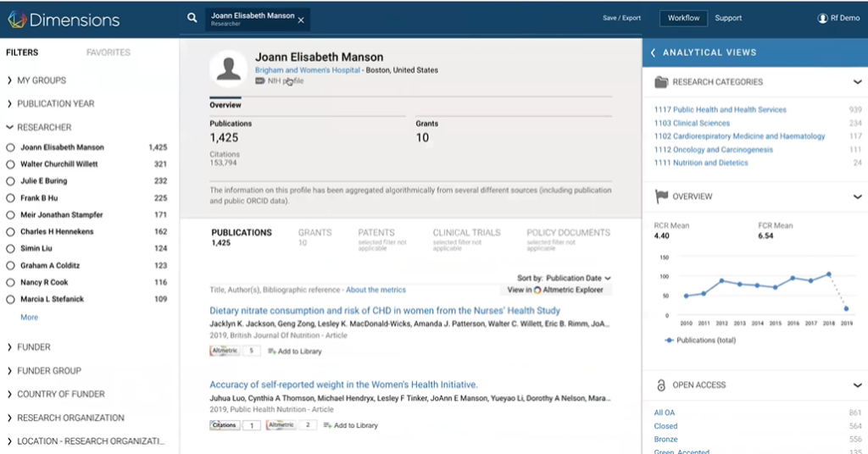This screenshot has height=454, width=868.
Task: Select Nancy R Cook researcher filter
Action: [10, 283]
